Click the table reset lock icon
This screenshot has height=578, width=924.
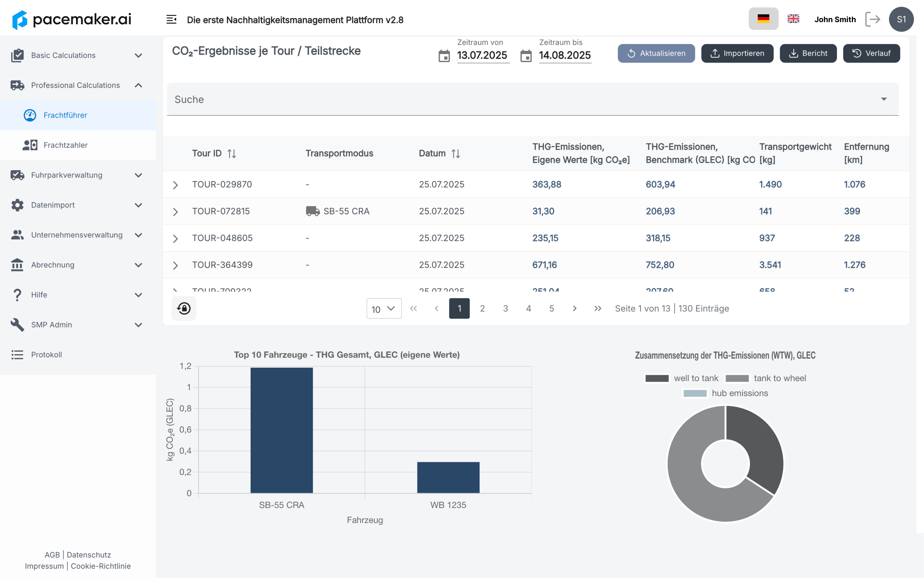(x=184, y=308)
